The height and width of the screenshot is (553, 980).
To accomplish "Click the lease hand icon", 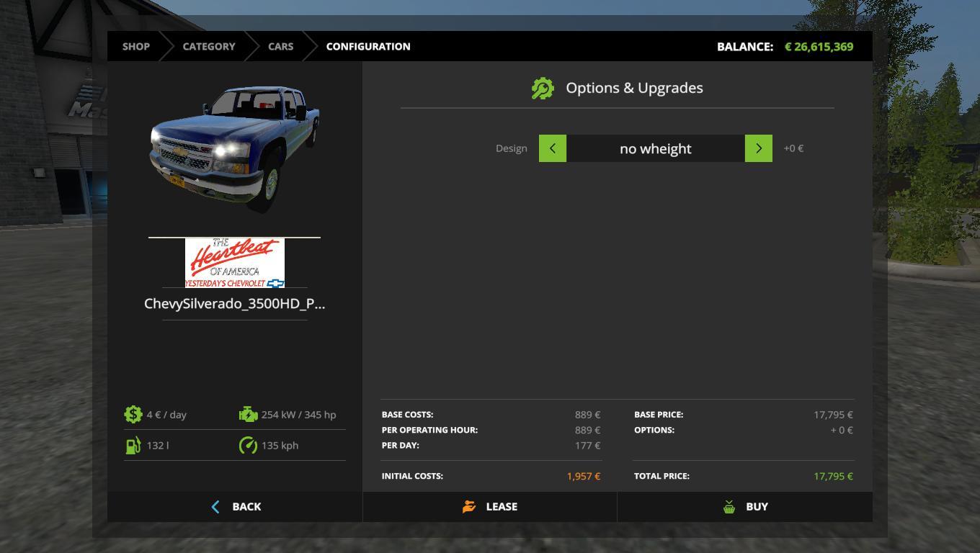I will pyautogui.click(x=469, y=507).
